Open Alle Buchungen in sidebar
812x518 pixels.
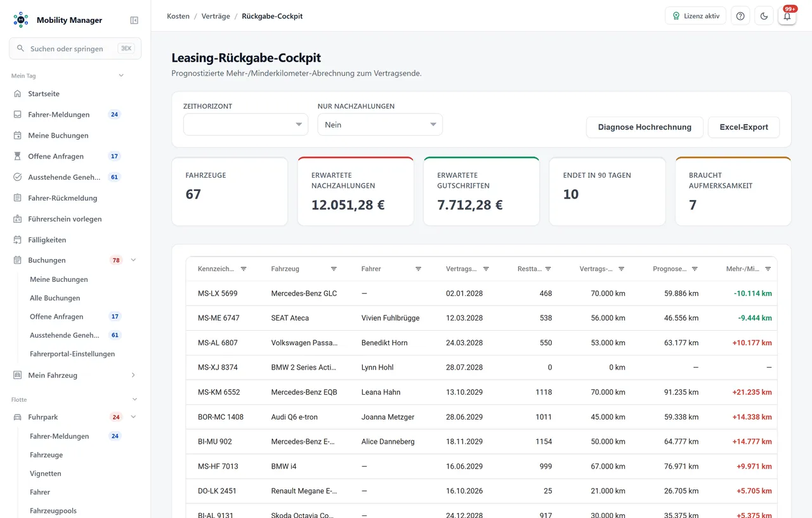55,298
